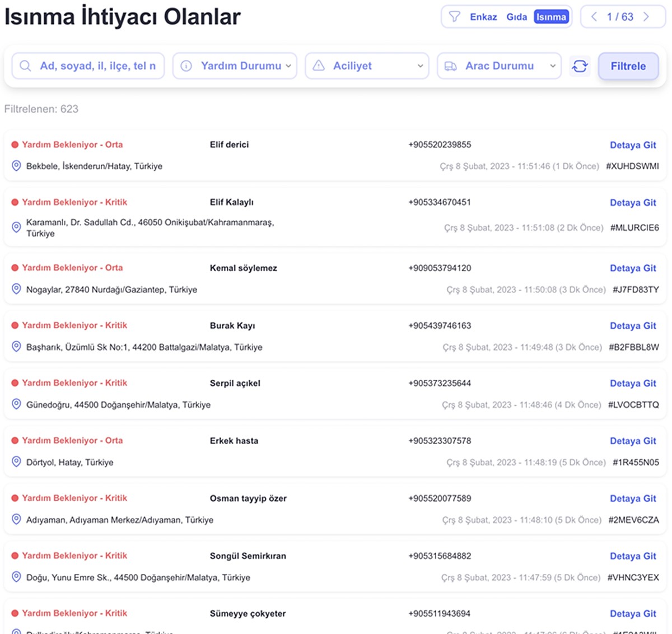This screenshot has height=634, width=672.
Task: Click location pin for Bekbele, İskenderun address
Action: (16, 166)
